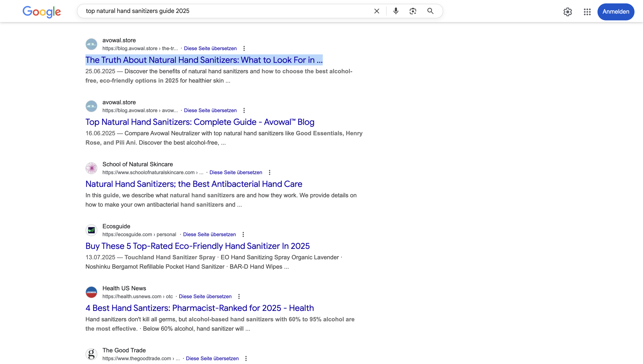
Task: Click the Health US News favicon
Action: point(91,292)
